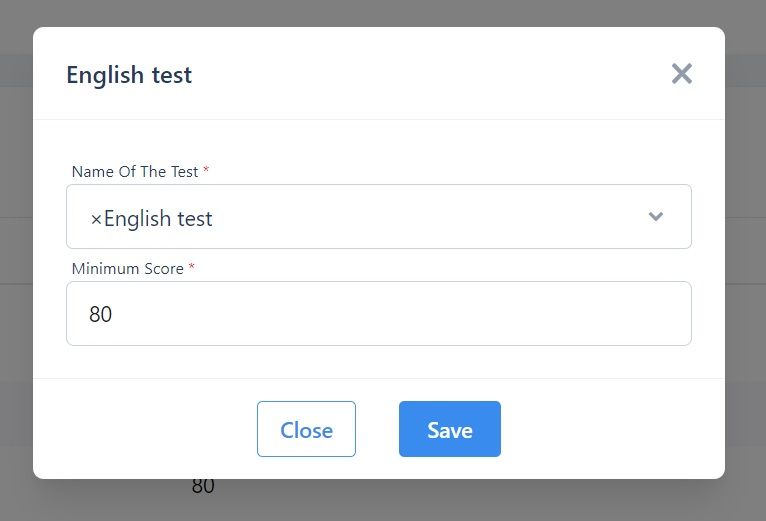
Task: Dismiss the dialog with the X icon
Action: (x=681, y=73)
